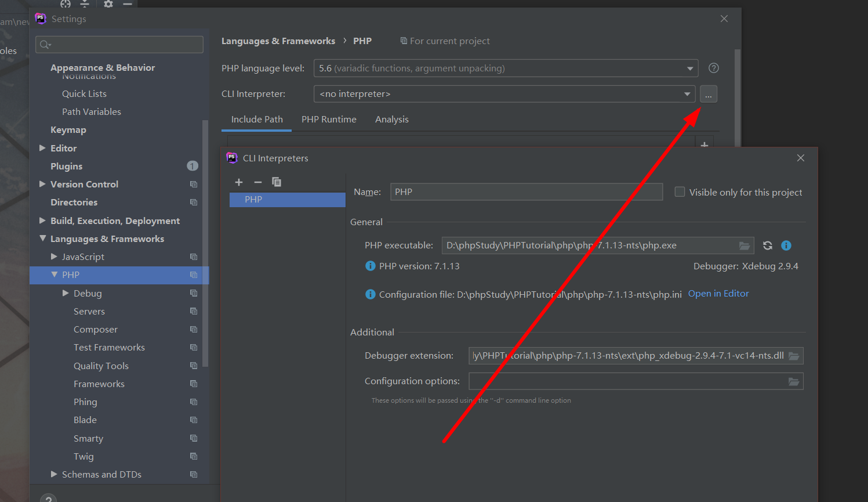Open Phing settings page
The height and width of the screenshot is (502, 868).
tap(85, 402)
